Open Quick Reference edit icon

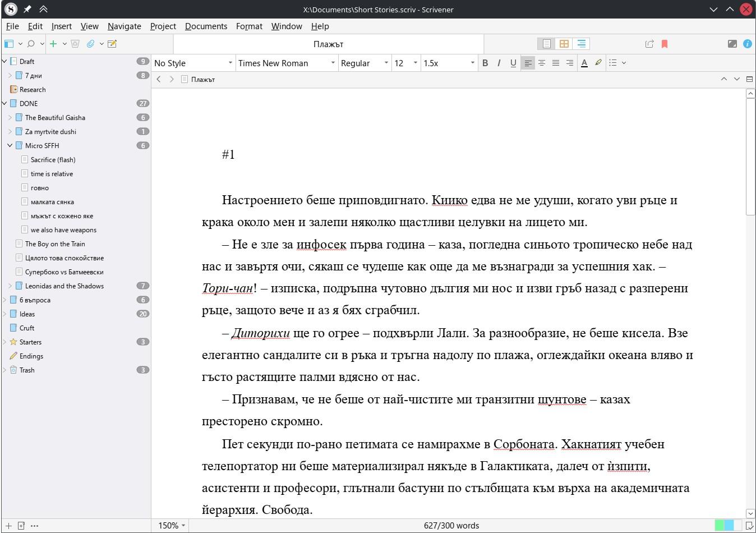pos(112,44)
